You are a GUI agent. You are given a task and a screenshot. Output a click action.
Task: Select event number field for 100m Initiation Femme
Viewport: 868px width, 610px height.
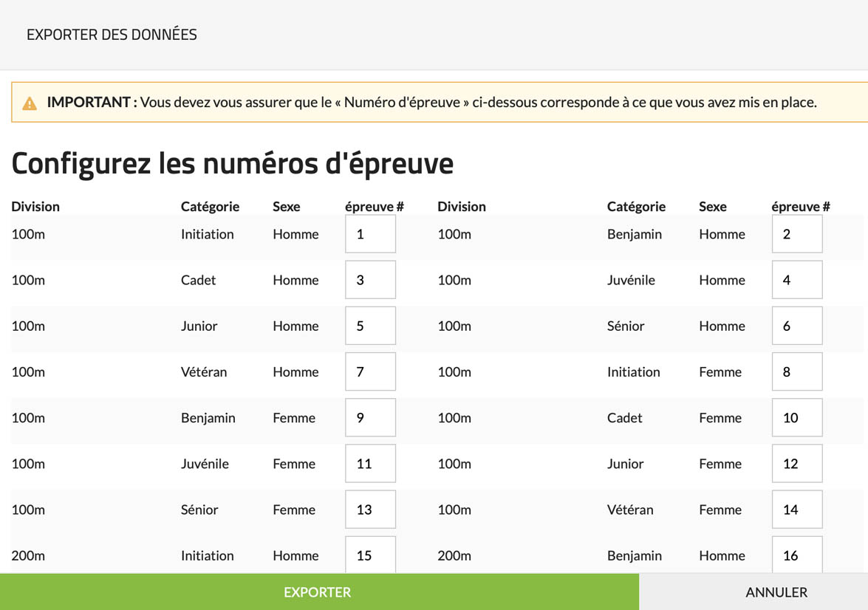796,371
